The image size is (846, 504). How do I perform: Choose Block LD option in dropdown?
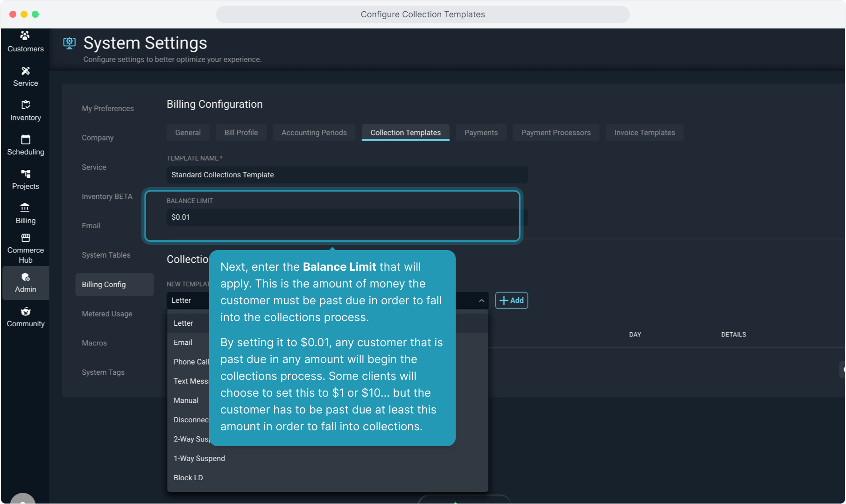(188, 477)
